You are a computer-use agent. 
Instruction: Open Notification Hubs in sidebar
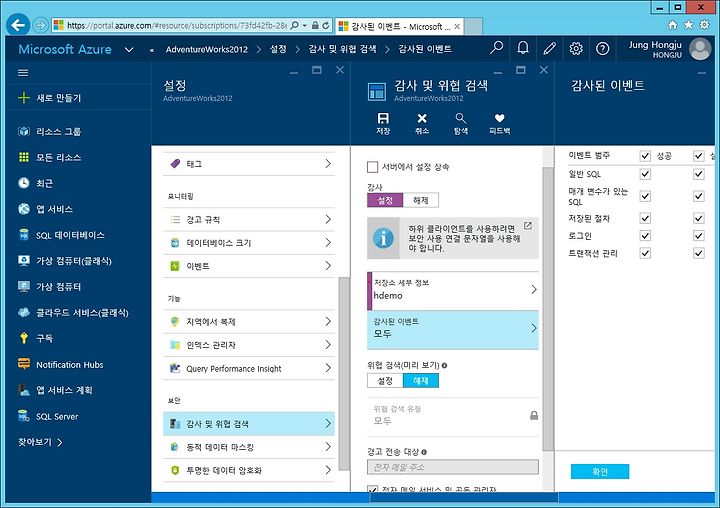[69, 365]
